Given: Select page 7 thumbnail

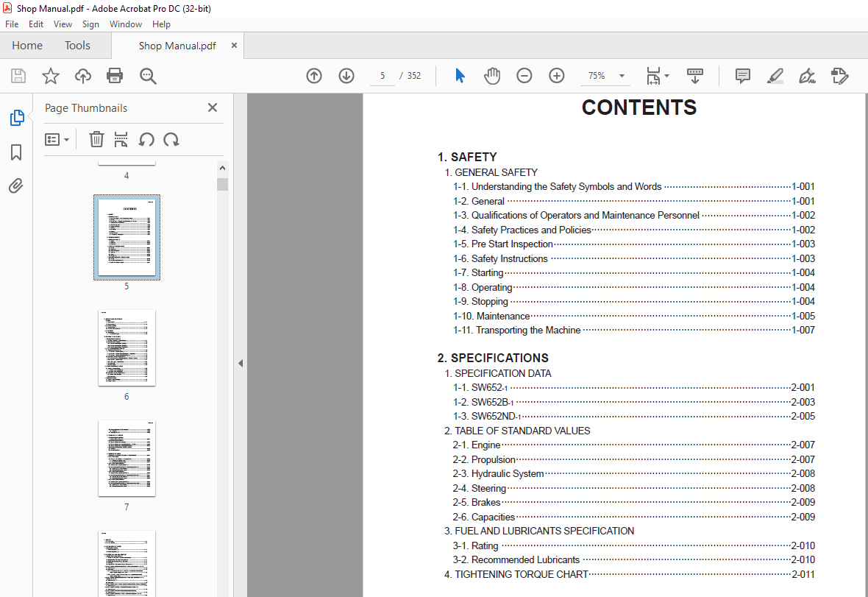Looking at the screenshot, I should tap(127, 458).
